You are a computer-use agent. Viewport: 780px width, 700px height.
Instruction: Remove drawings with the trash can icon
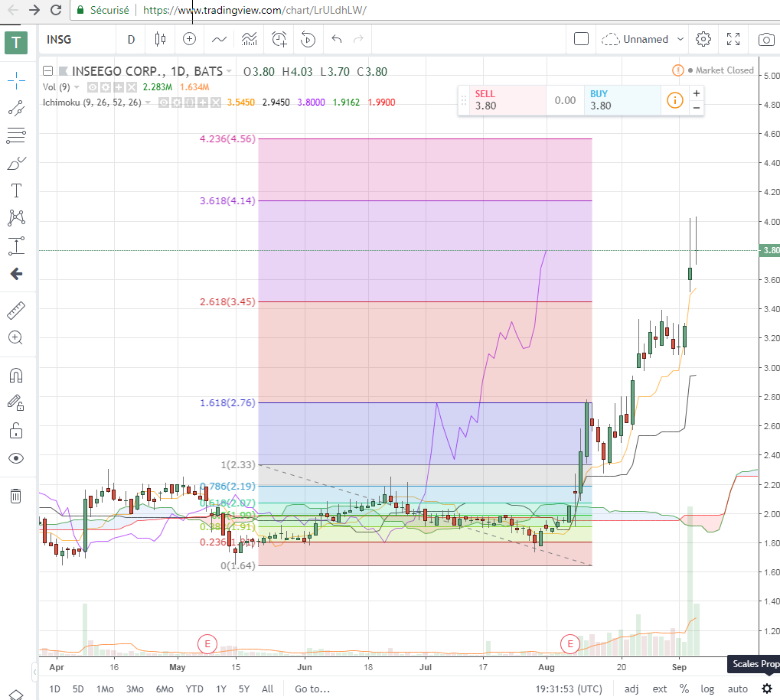point(16,496)
